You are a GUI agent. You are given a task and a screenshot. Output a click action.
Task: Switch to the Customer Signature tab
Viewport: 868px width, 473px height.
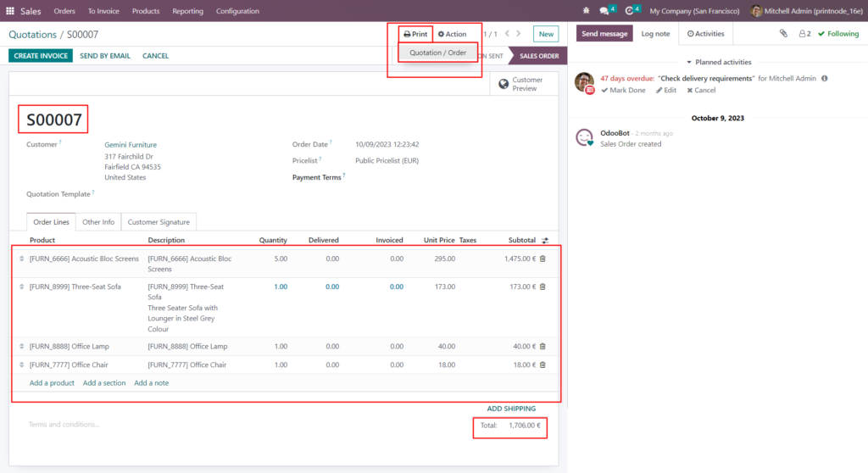tap(159, 222)
